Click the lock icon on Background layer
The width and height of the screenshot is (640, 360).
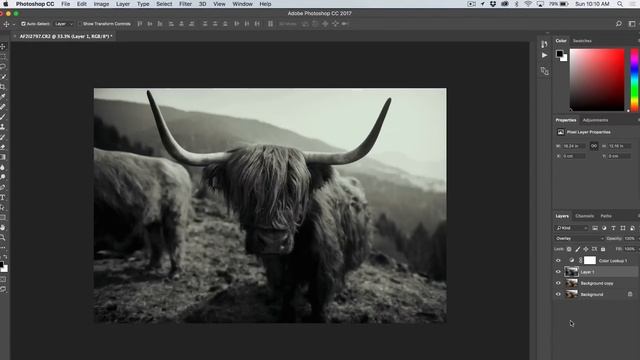630,294
